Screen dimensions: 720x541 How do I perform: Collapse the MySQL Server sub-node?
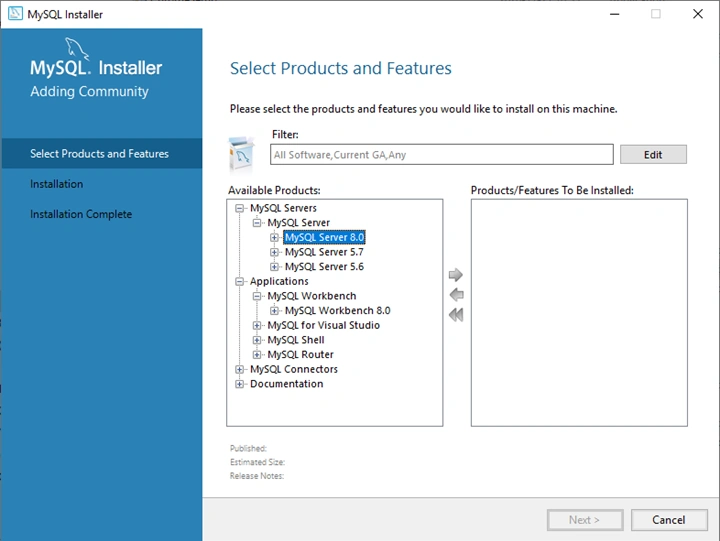pos(257,223)
